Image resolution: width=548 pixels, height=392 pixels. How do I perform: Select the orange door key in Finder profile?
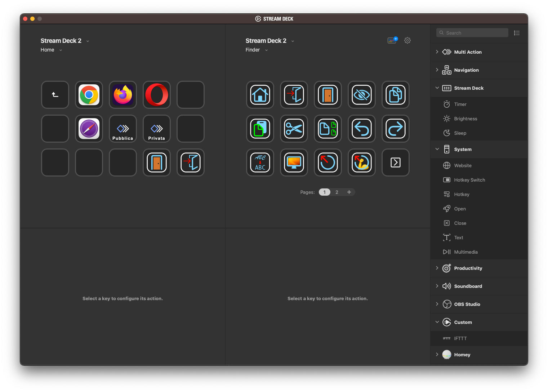click(x=328, y=95)
